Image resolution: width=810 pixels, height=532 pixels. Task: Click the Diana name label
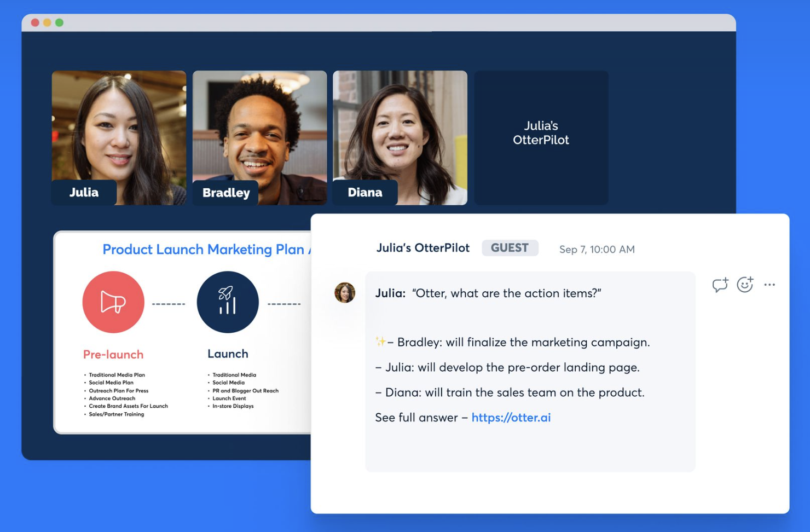point(365,193)
